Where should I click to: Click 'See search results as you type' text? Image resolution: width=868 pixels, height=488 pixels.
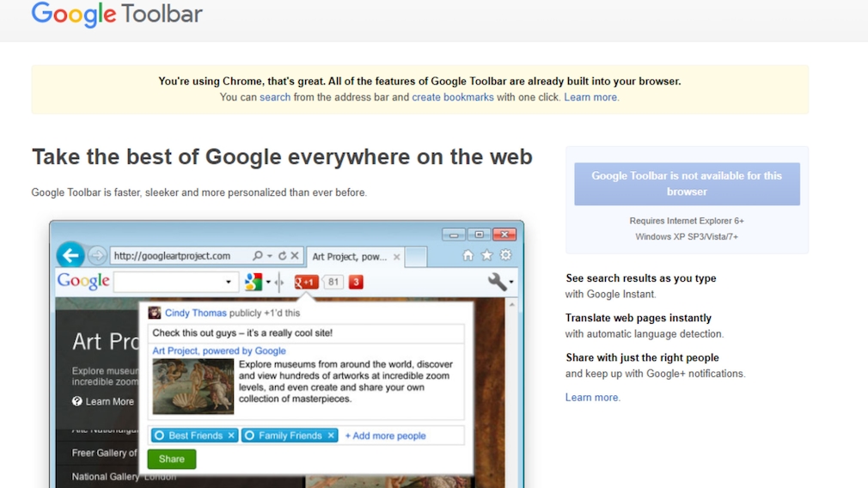pyautogui.click(x=641, y=278)
